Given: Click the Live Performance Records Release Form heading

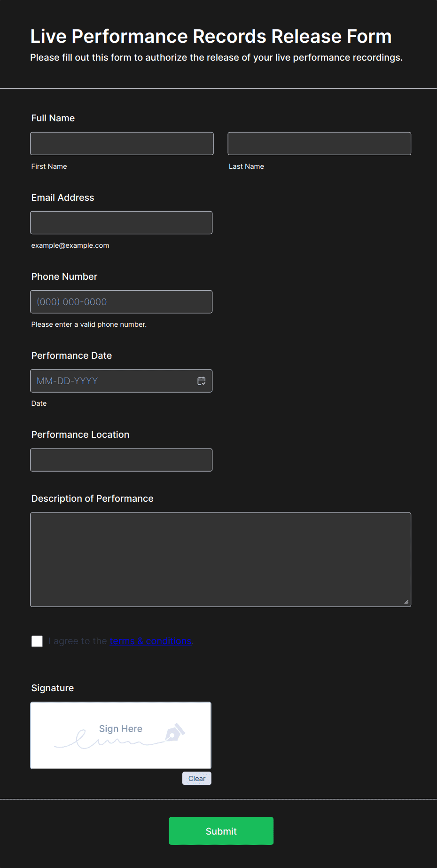Looking at the screenshot, I should coord(211,36).
